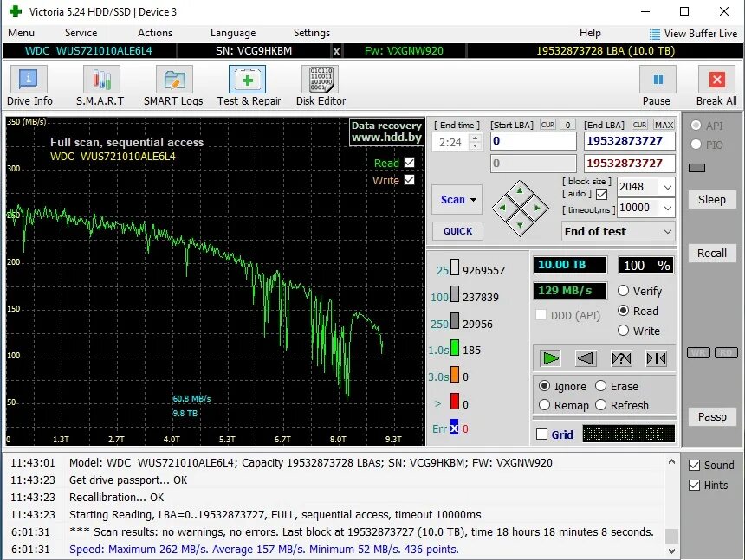Select the Test & Repair icon
This screenshot has width=745, height=560.
click(x=247, y=80)
